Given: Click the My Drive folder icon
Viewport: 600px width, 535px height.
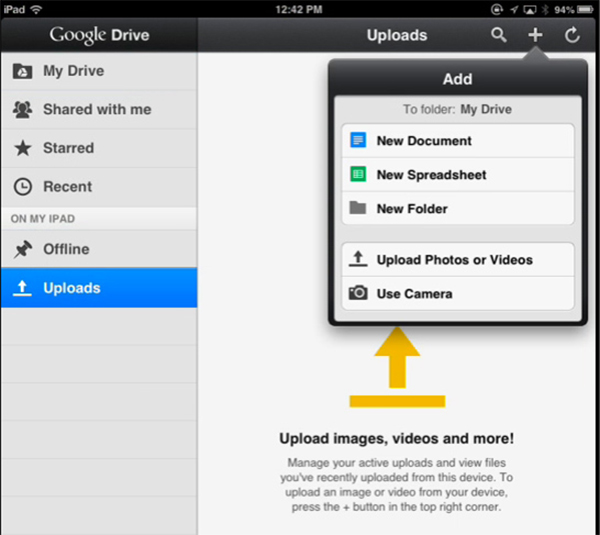Looking at the screenshot, I should pos(23,71).
